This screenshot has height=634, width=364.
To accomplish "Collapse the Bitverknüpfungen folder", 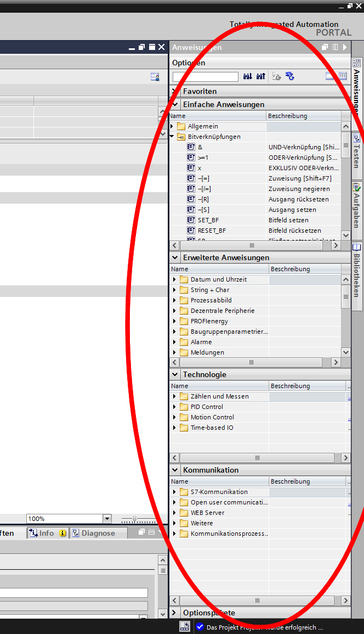I will point(172,137).
